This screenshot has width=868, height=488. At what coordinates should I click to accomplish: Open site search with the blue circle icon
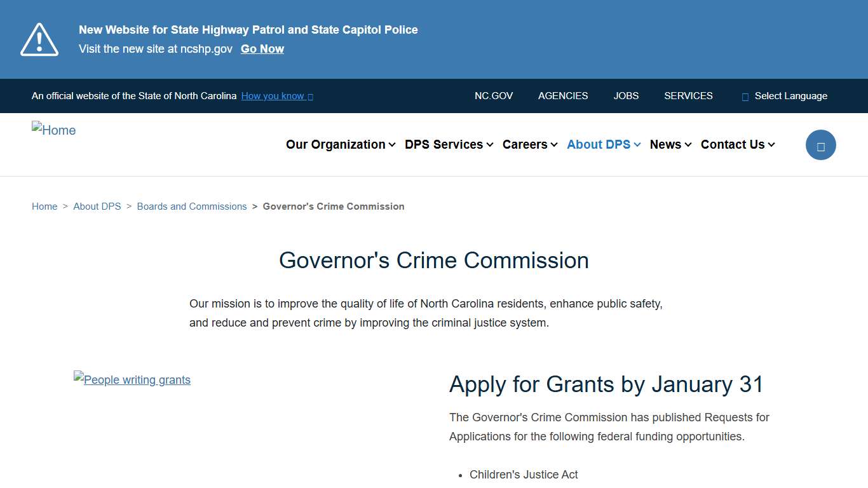click(820, 144)
